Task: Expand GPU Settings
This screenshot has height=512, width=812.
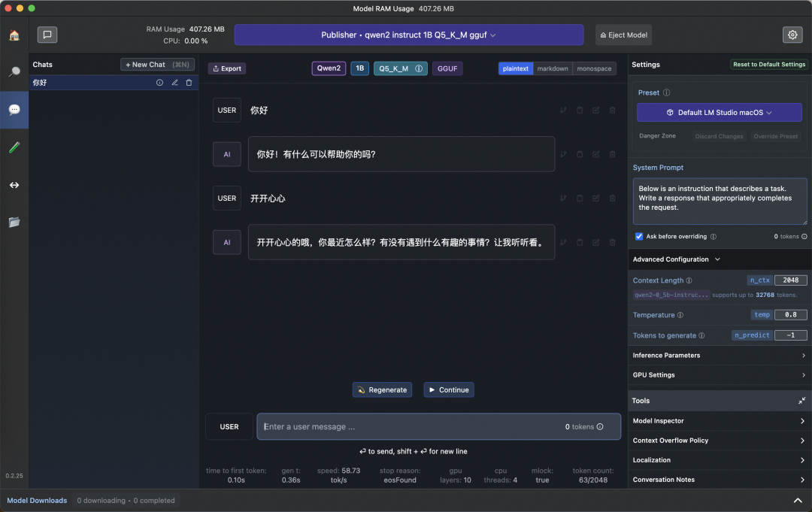Action: coord(719,375)
